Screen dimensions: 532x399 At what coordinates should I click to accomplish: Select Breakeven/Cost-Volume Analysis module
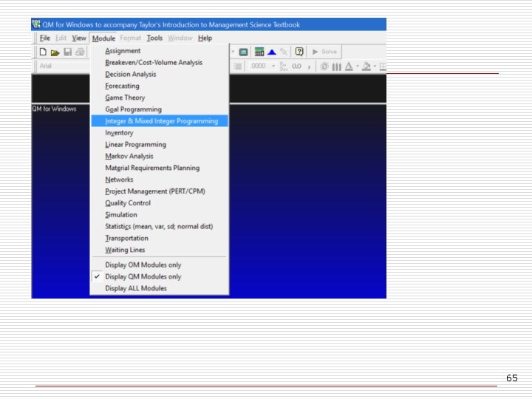(160, 62)
